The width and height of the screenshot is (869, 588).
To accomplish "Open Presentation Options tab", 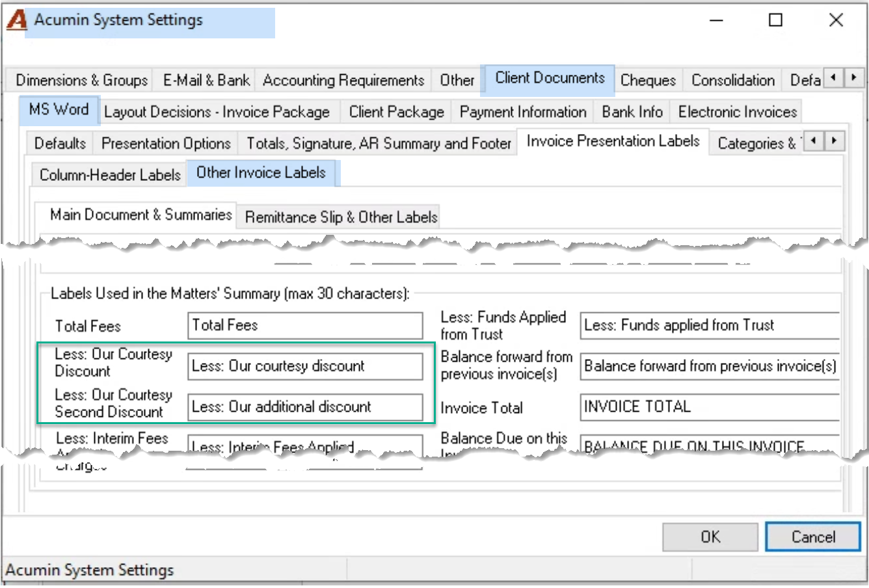I will (166, 143).
